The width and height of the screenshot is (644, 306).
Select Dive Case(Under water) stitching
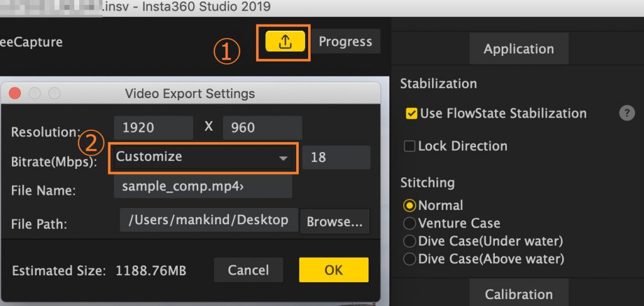click(409, 241)
